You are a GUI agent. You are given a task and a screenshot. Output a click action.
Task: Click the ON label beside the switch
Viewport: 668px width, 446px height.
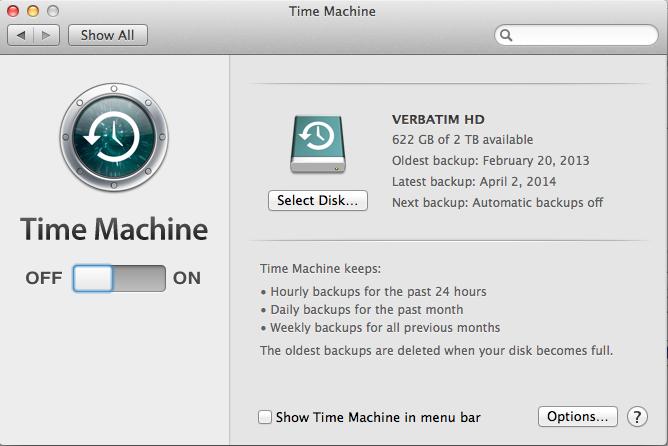click(187, 278)
